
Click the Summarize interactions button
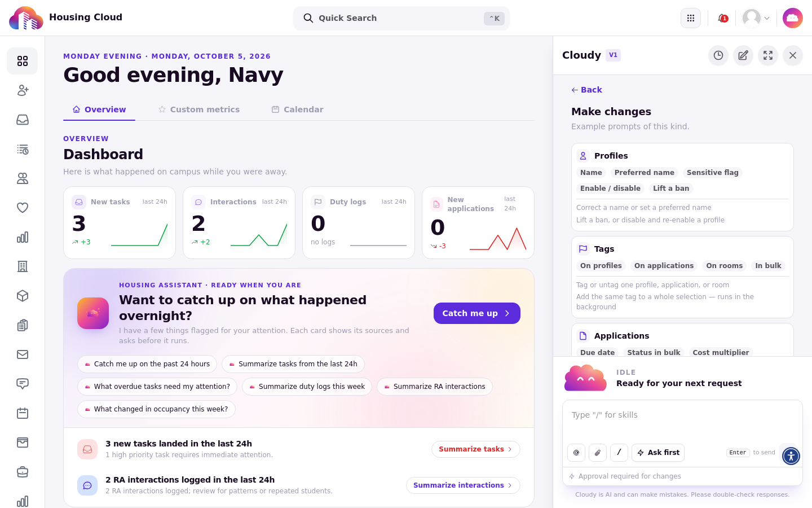(x=463, y=485)
